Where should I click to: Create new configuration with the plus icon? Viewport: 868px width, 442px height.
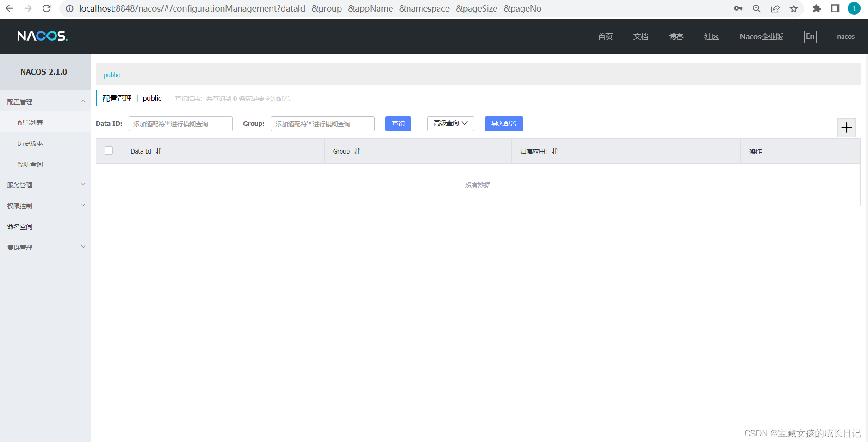point(847,128)
